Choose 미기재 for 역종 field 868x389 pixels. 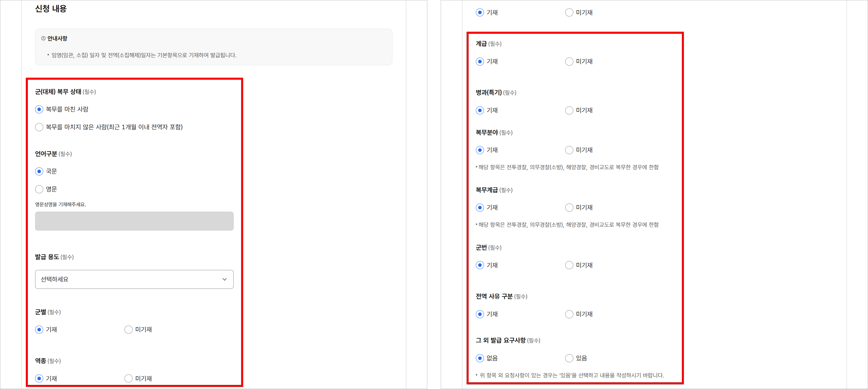[x=128, y=378]
